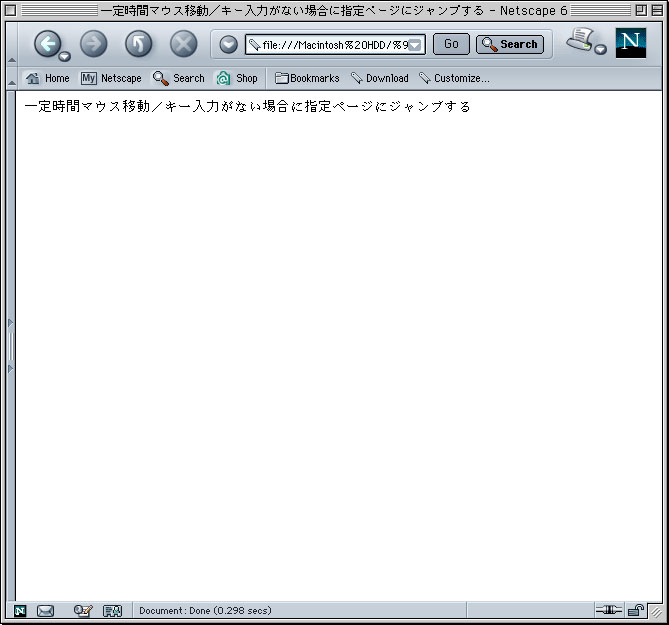
Task: Open the sidebar using its handle on the left edge
Action: pos(11,346)
